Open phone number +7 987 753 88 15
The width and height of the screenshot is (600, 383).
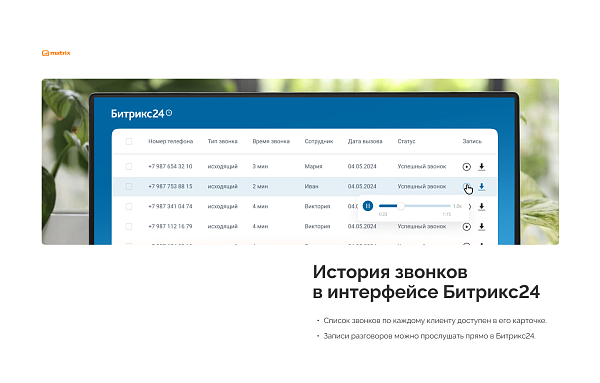170,186
